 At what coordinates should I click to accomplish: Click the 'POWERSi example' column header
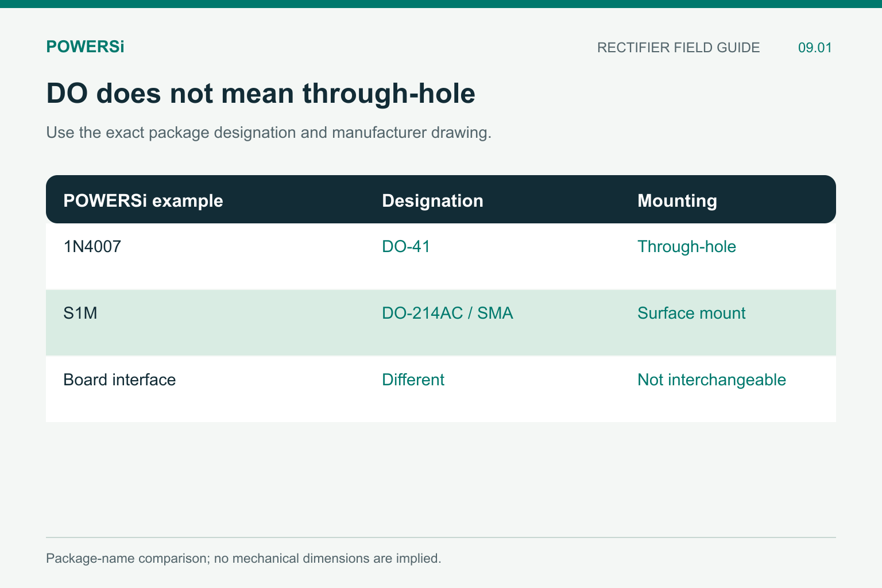[143, 200]
